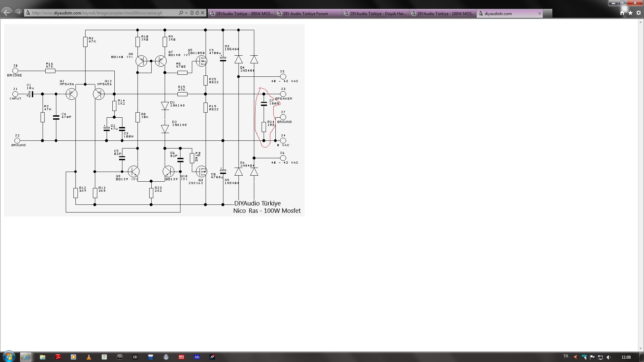Viewport: 644px width, 362px height.
Task: Click the Refresh page icon
Action: [197, 13]
